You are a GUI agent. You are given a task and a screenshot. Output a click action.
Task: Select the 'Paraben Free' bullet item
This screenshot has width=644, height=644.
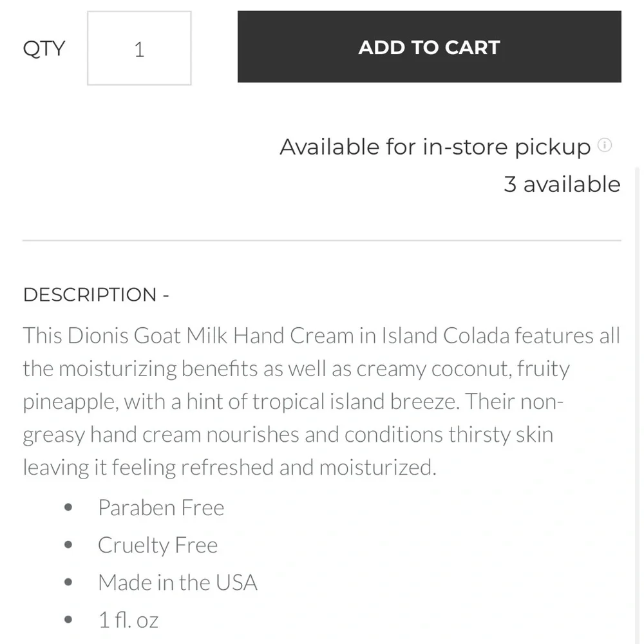pos(160,507)
